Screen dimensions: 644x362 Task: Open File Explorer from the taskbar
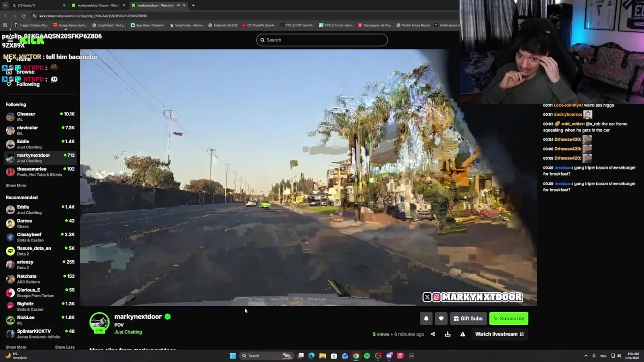pyautogui.click(x=323, y=356)
